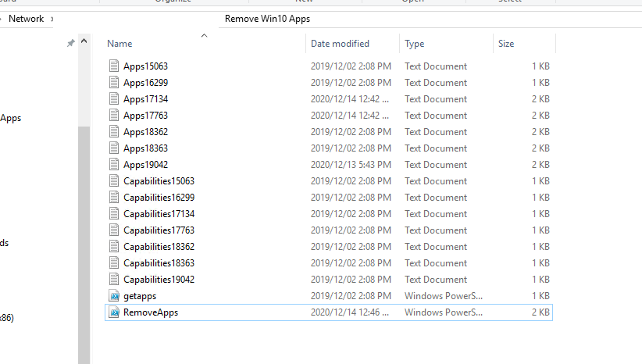Sort by Date modified column header
This screenshot has height=364, width=642.
click(340, 44)
